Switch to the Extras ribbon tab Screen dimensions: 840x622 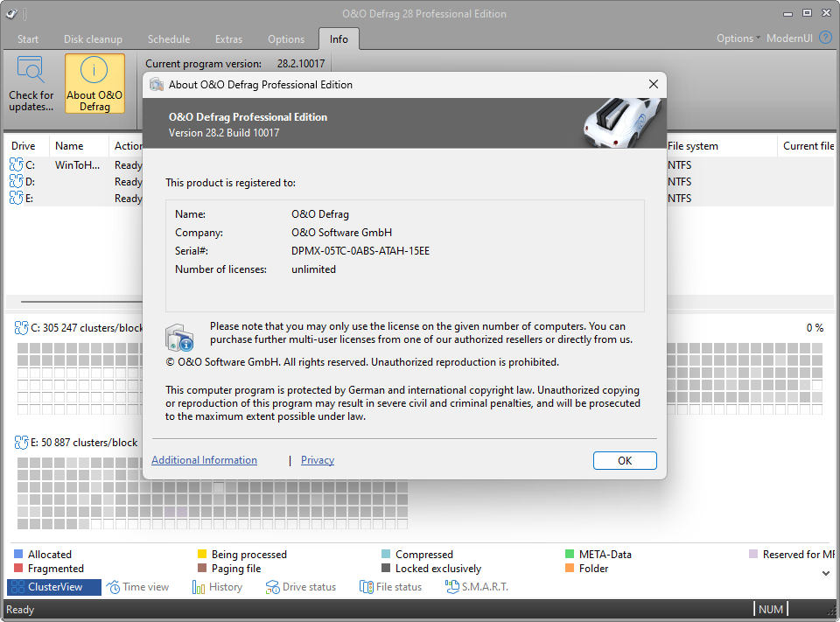click(228, 39)
